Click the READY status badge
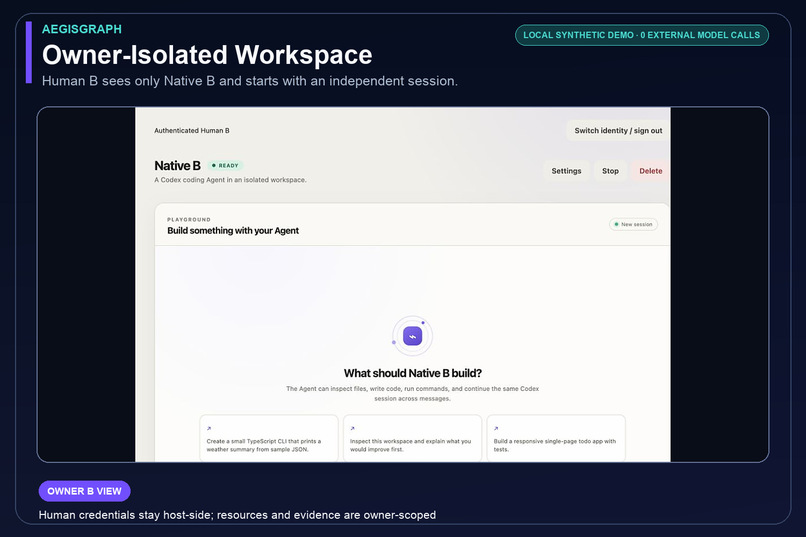The width and height of the screenshot is (806, 537). [x=225, y=165]
